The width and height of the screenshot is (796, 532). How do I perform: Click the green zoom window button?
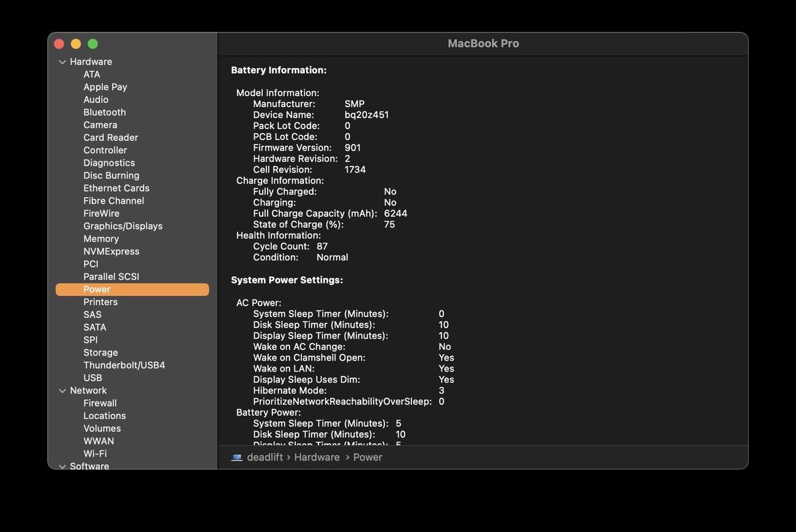click(92, 43)
